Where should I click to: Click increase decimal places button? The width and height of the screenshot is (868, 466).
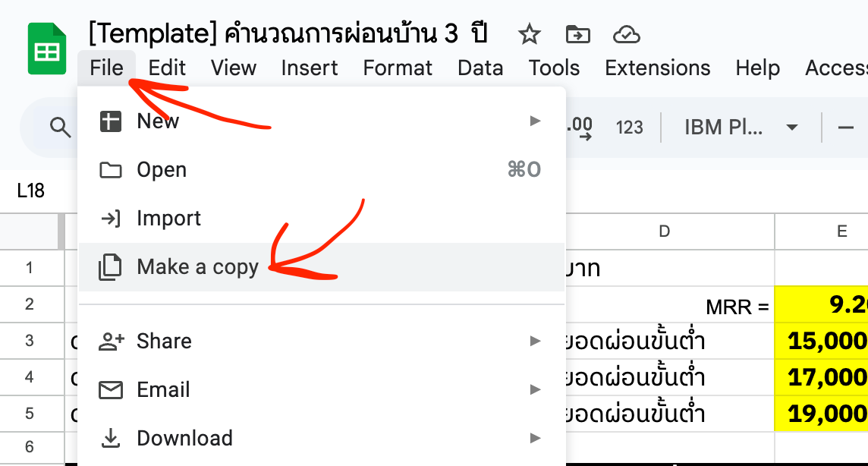[x=579, y=128]
